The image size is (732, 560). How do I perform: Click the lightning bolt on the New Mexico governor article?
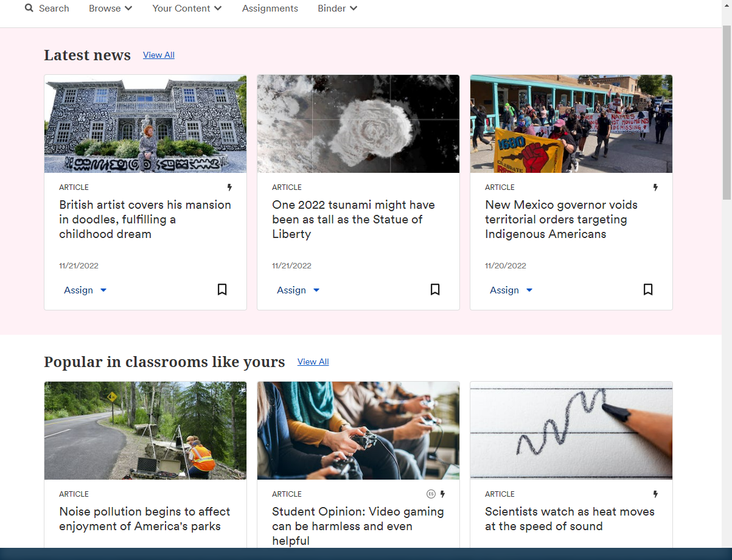click(655, 187)
